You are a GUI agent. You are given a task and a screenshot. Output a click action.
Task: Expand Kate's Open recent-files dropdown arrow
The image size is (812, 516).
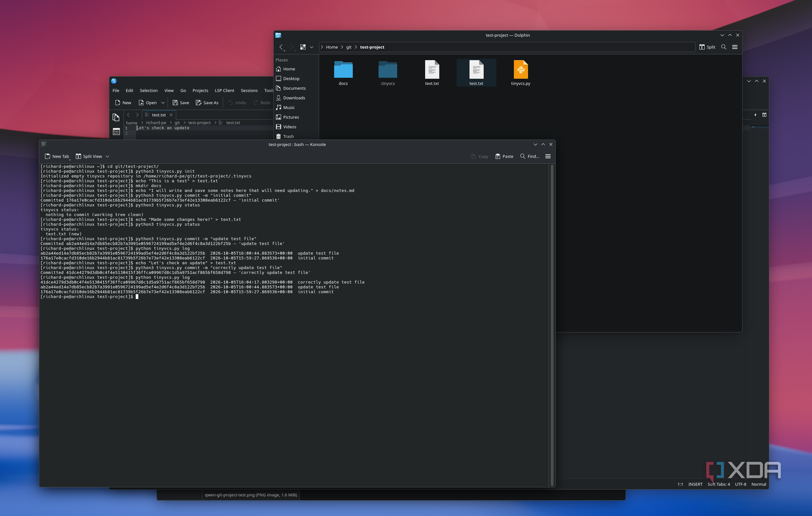click(163, 103)
